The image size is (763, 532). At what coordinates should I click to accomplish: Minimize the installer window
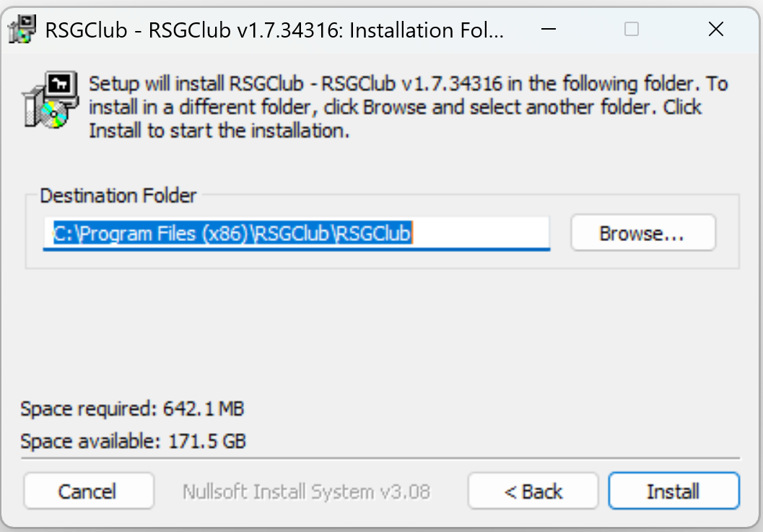(549, 29)
